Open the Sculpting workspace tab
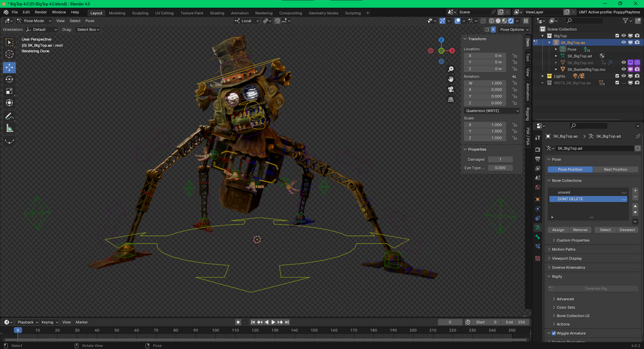The width and height of the screenshot is (644, 349). click(x=140, y=13)
